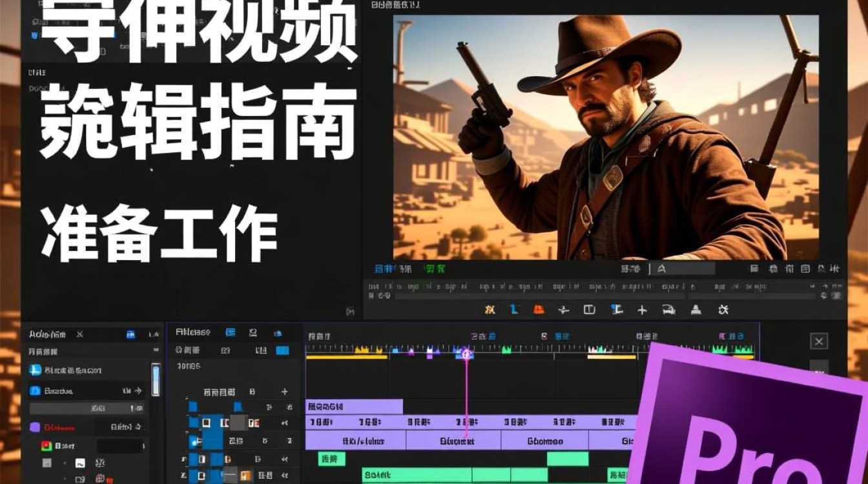Close the boxed X button right of the timeline

pyautogui.click(x=819, y=341)
